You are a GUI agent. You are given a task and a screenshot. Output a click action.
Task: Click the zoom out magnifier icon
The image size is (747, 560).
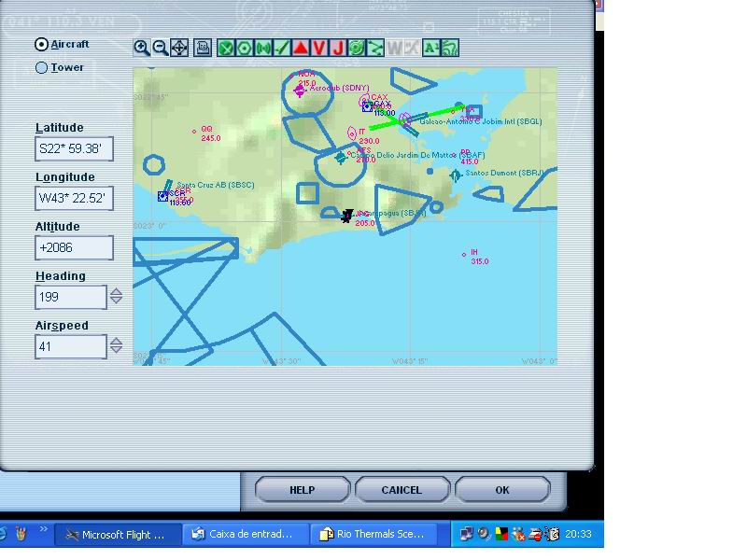pyautogui.click(x=160, y=48)
